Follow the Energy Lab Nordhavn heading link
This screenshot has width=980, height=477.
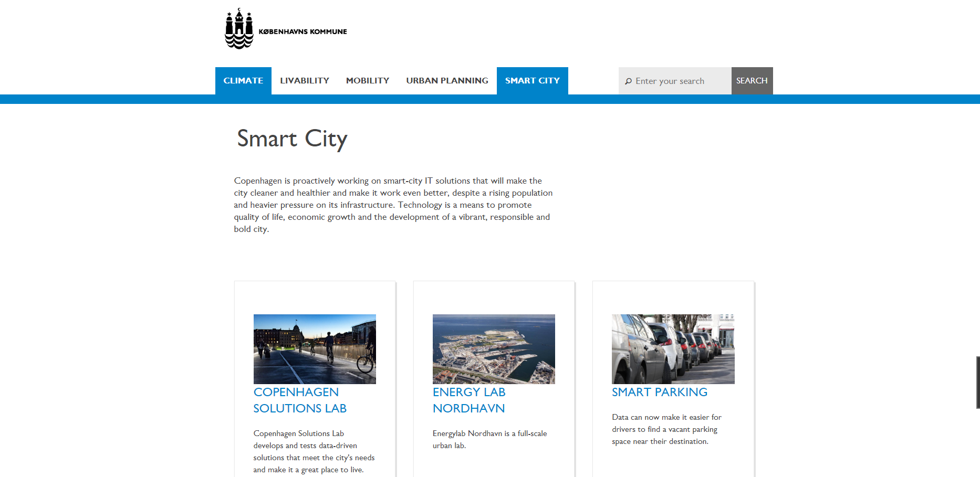[468, 400]
